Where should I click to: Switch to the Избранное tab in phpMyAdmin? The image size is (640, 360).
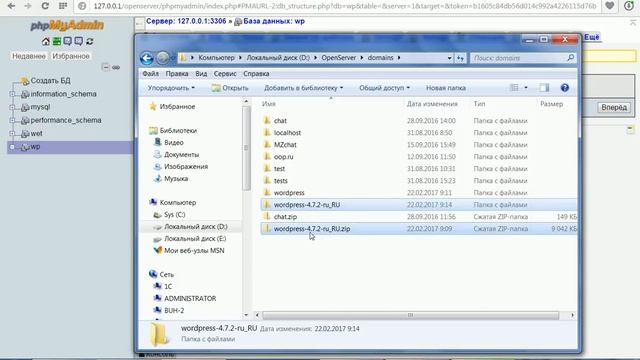click(x=71, y=56)
